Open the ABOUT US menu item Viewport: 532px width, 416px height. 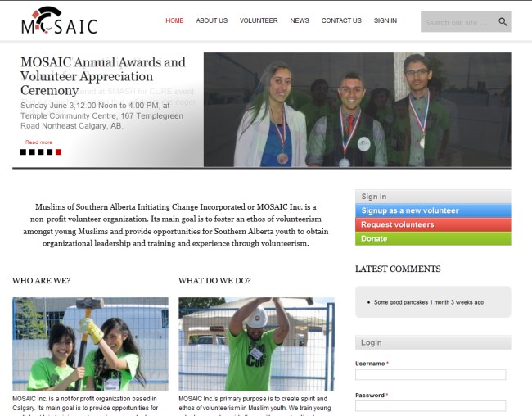(212, 20)
